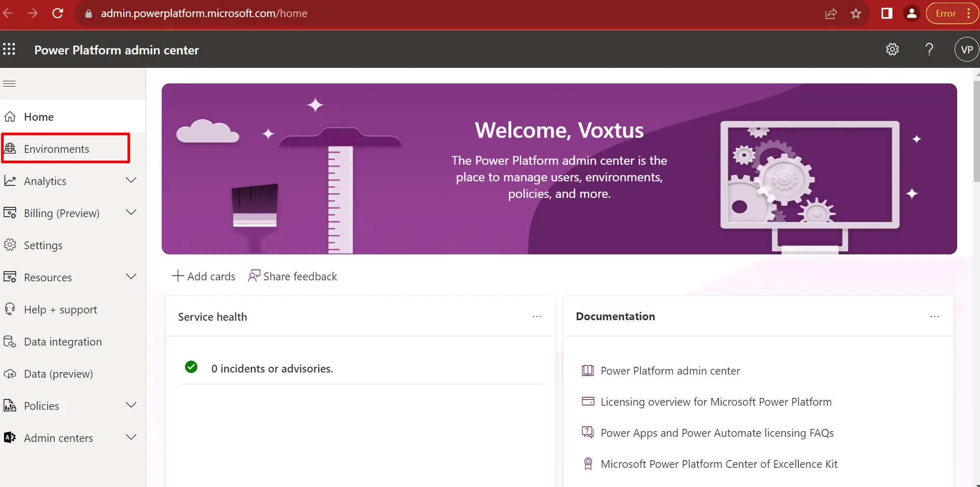Open the VP account avatar

tap(967, 49)
